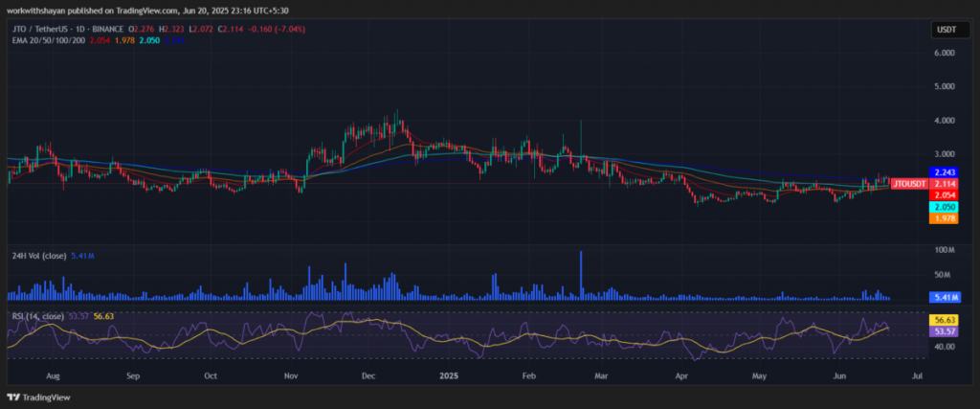The image size is (980, 409).
Task: Click the red 2.054 EMA price tag
Action: coord(945,195)
